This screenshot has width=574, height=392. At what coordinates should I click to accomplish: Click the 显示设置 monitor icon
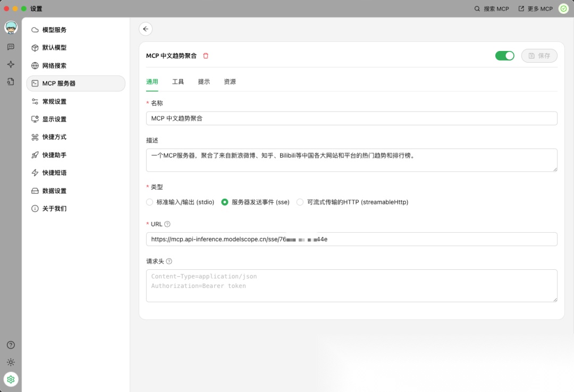(x=35, y=119)
